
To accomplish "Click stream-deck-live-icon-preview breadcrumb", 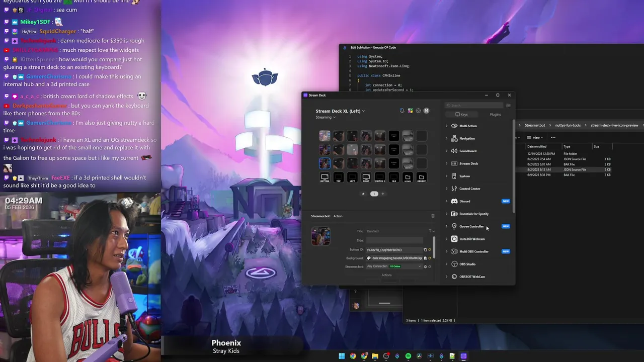I will [x=614, y=125].
